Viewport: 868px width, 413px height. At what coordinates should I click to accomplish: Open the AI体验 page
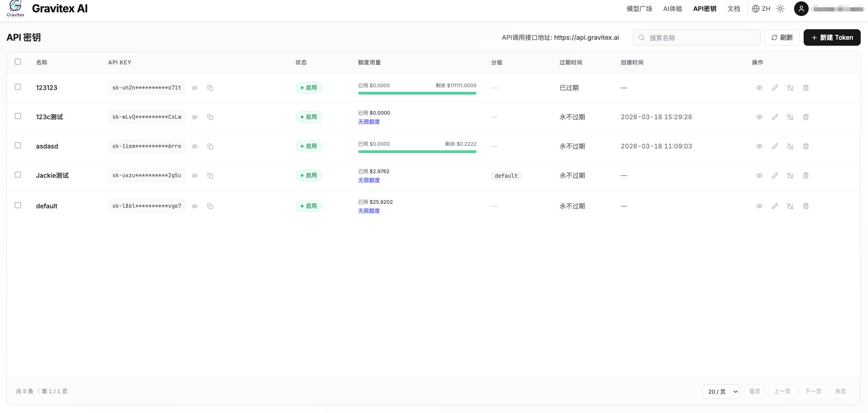(673, 9)
